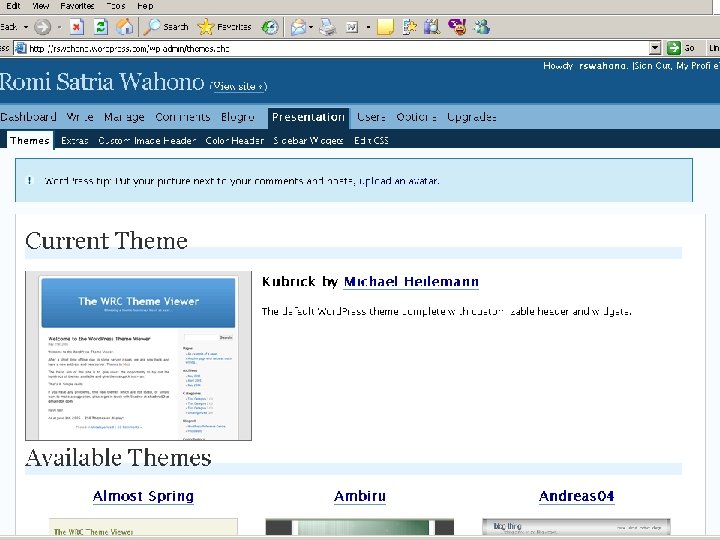Click the star document toolbar icon
Screen dimensions: 720x540
[409, 27]
